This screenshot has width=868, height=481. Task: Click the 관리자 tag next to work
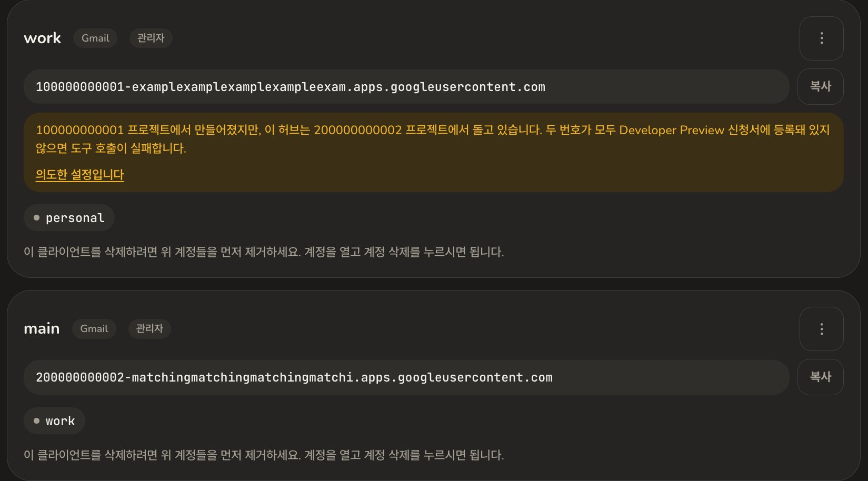point(151,38)
